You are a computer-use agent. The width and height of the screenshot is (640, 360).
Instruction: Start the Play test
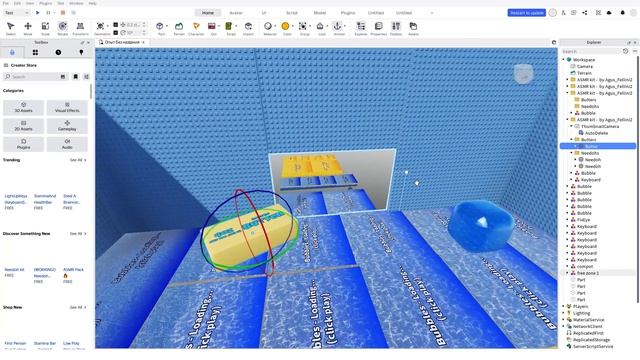point(38,13)
